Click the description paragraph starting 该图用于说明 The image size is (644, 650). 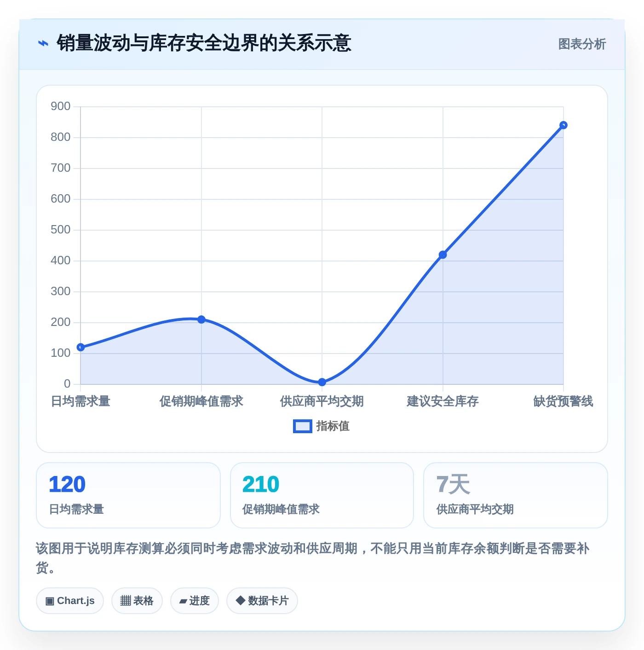(x=313, y=558)
